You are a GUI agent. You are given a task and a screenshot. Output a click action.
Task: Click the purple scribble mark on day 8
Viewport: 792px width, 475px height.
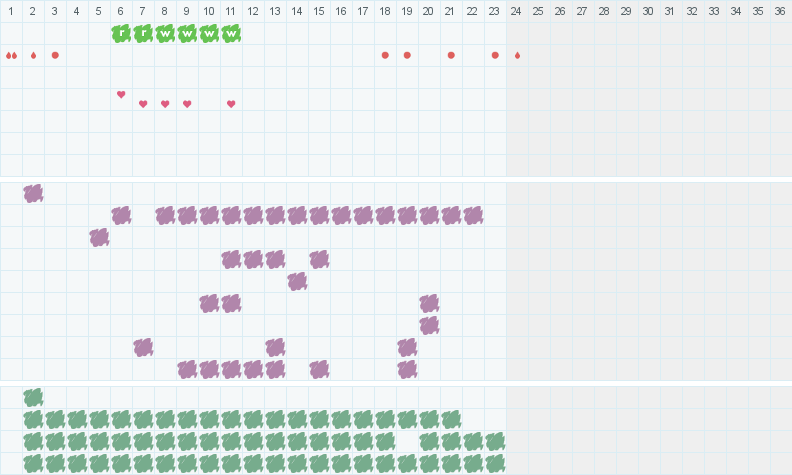(x=165, y=216)
